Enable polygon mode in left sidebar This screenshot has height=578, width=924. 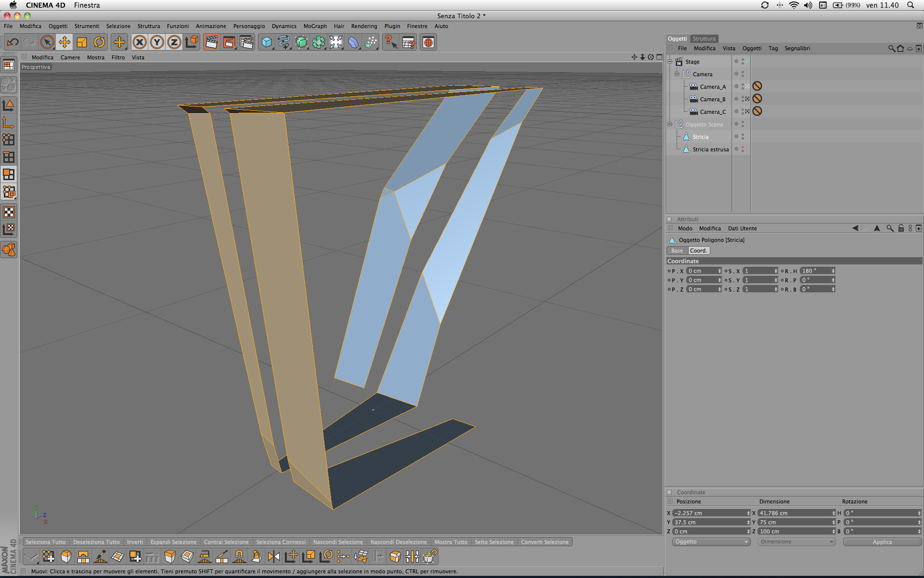tap(9, 174)
